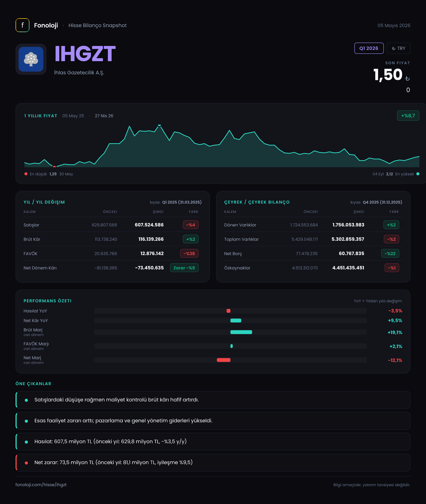Click the Net Kâr YoY teal bar
The image size is (426, 504).
pyautogui.click(x=236, y=321)
